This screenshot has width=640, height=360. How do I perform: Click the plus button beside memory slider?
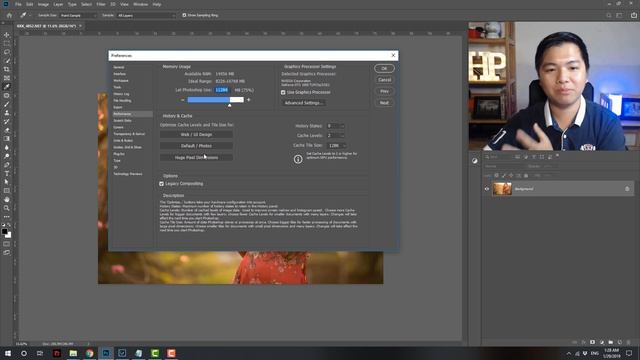[x=249, y=100]
